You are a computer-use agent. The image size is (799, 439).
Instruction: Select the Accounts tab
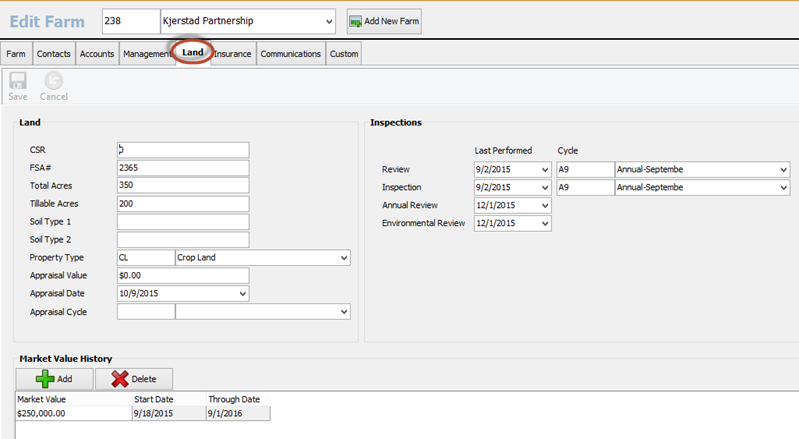click(97, 54)
